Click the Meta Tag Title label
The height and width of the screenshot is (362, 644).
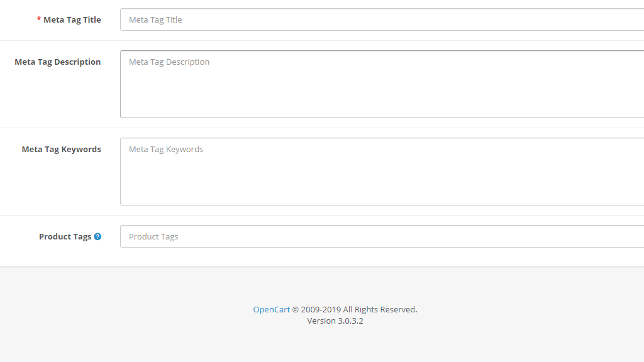click(71, 19)
